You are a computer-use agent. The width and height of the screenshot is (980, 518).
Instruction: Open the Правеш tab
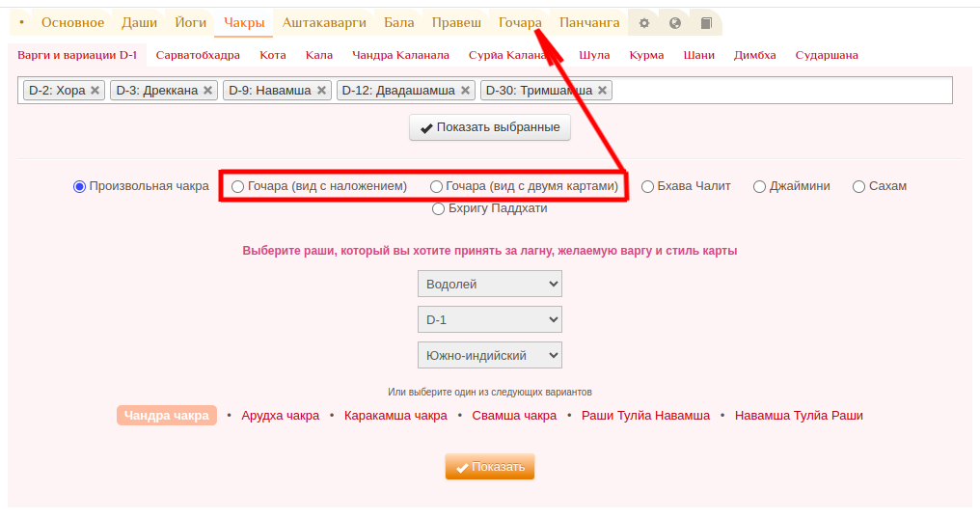pos(456,23)
